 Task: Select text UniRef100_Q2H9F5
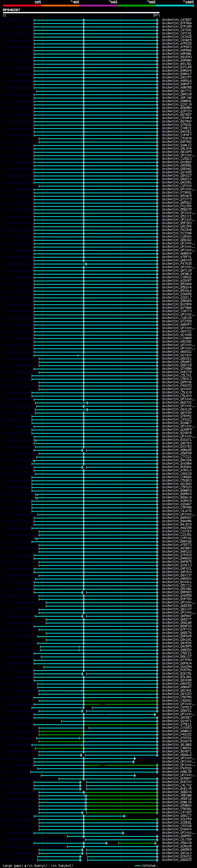[177, 430]
